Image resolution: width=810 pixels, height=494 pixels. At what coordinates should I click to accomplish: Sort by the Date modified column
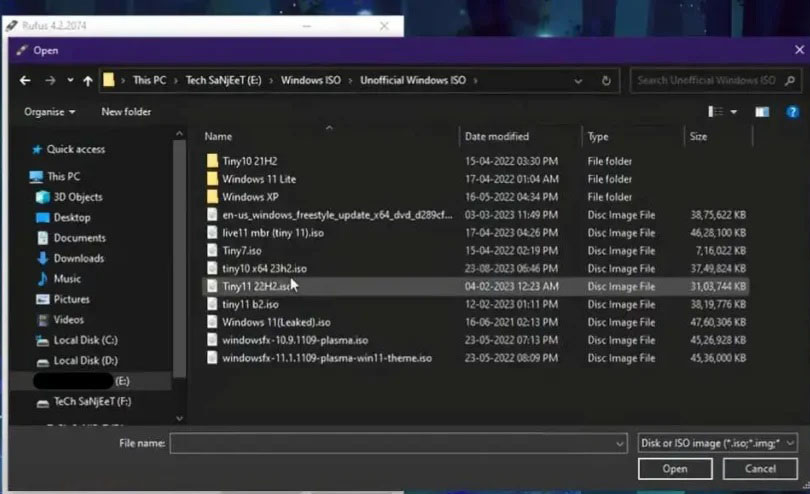click(x=496, y=136)
